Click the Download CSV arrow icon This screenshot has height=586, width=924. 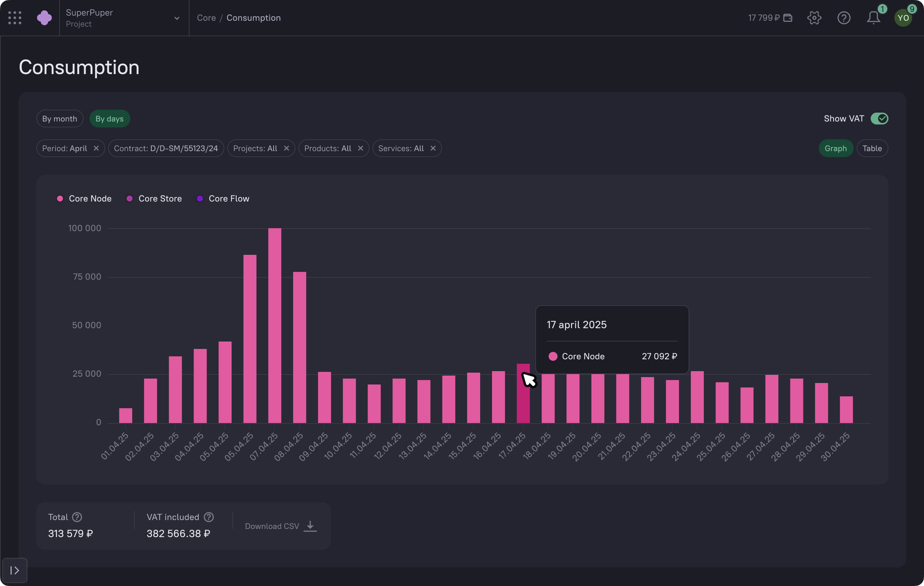(310, 526)
